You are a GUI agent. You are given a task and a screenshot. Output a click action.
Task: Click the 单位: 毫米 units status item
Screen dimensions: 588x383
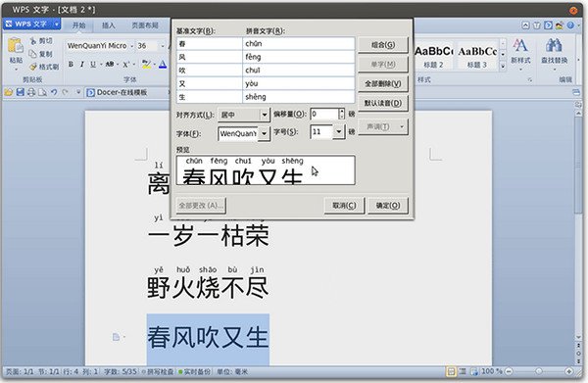click(x=232, y=372)
